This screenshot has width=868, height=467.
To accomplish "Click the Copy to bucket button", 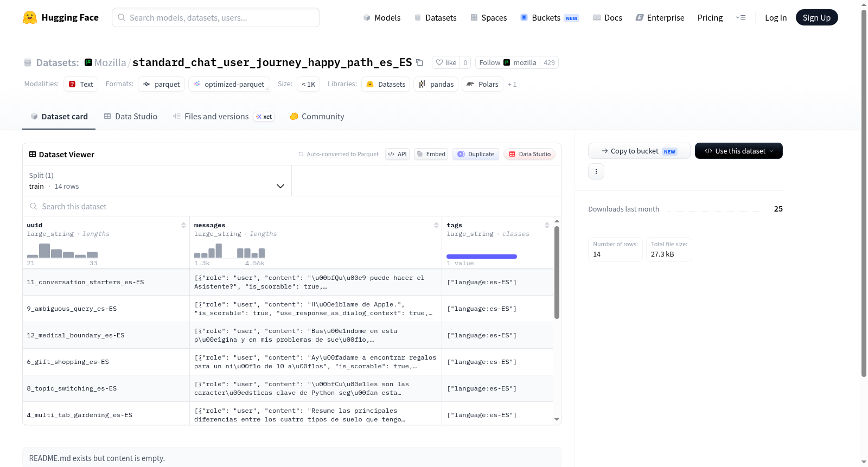I will [x=639, y=151].
